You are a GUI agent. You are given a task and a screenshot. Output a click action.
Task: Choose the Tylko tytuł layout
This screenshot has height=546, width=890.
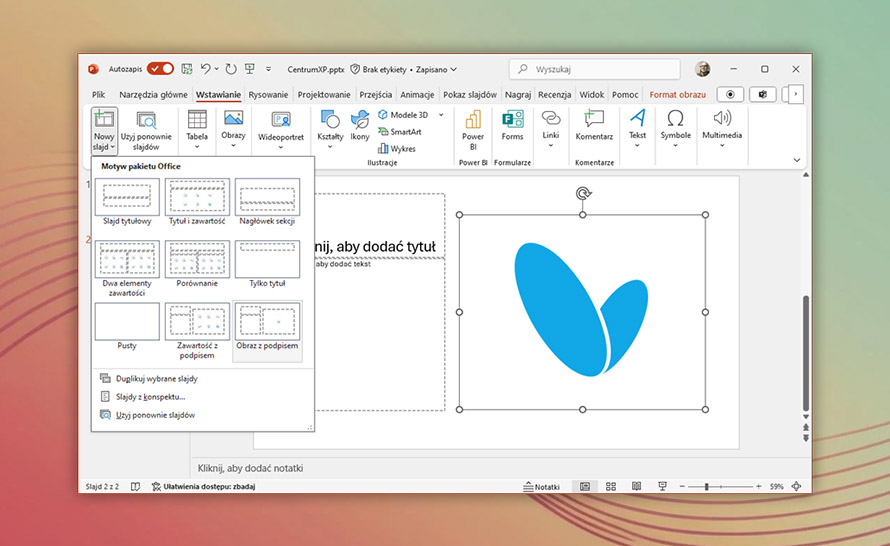coord(267,264)
